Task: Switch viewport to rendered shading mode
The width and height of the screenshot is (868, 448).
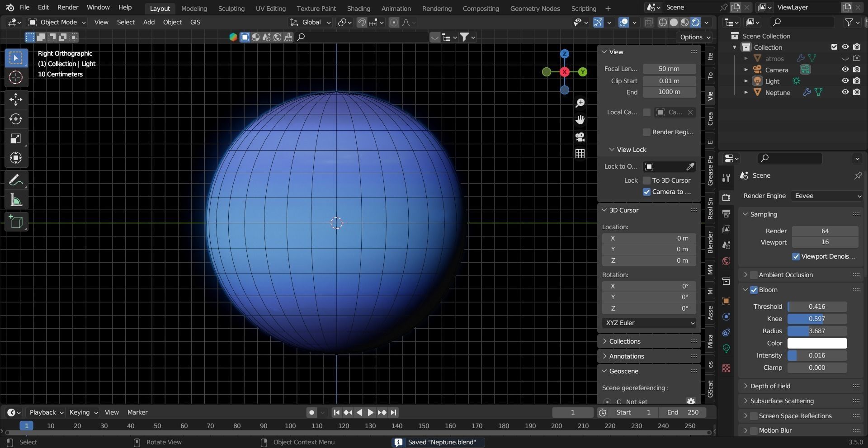Action: tap(695, 22)
